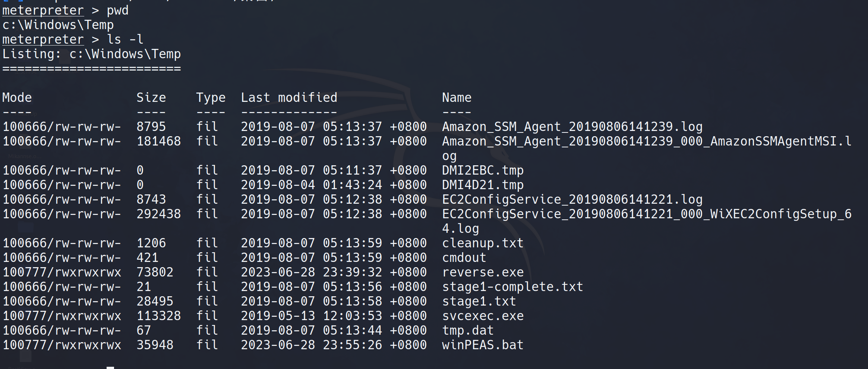The width and height of the screenshot is (868, 369).
Task: Click the DMI4D21.tmp file name
Action: pyautogui.click(x=483, y=185)
